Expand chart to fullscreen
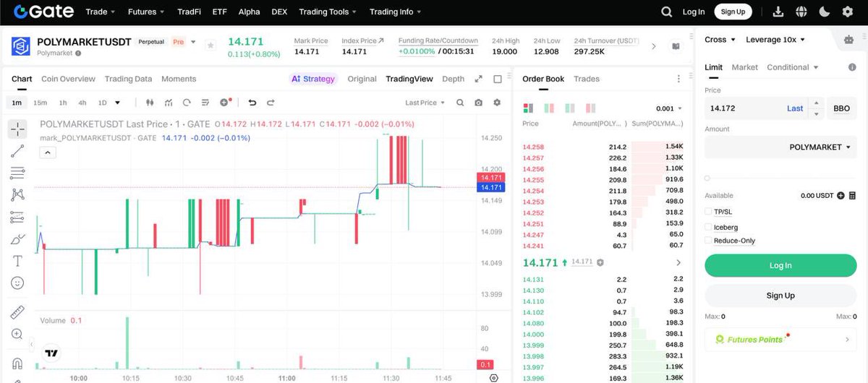The width and height of the screenshot is (868, 383). pos(478,79)
